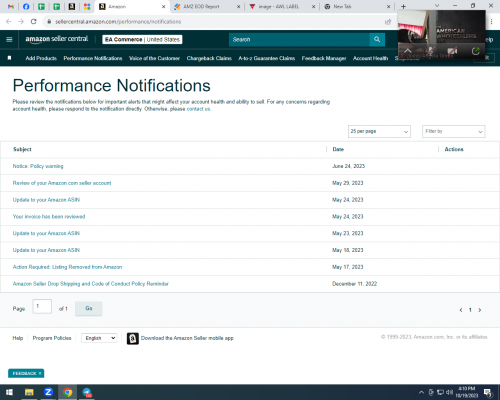
Task: Click the page number input field
Action: pyautogui.click(x=42, y=306)
